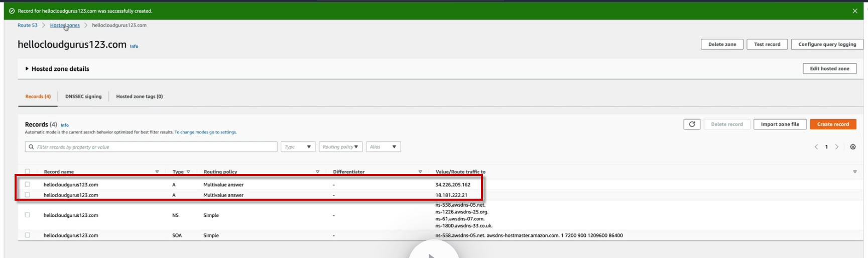This screenshot has width=868, height=258.
Task: Open the Hosted zones breadcrumb link
Action: [x=65, y=25]
